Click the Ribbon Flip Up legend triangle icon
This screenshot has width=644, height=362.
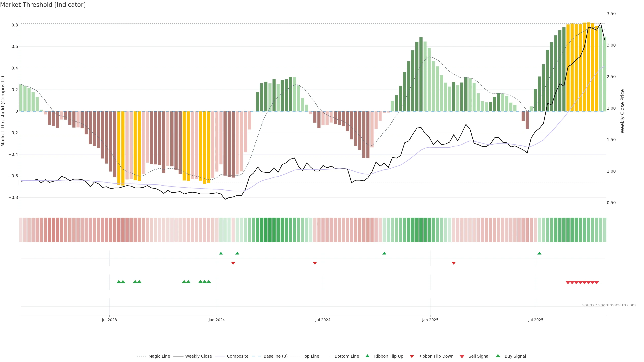click(367, 356)
